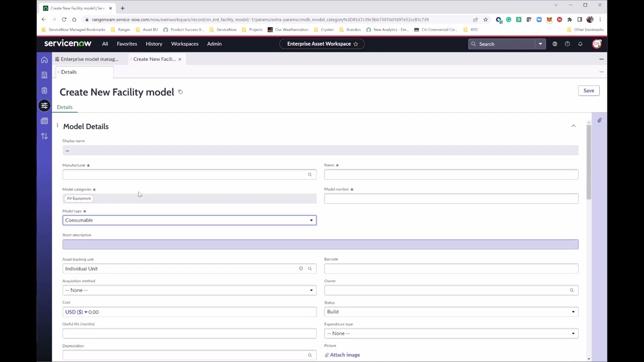Open the DS user avatar menu
Image resolution: width=644 pixels, height=362 pixels.
tap(597, 44)
